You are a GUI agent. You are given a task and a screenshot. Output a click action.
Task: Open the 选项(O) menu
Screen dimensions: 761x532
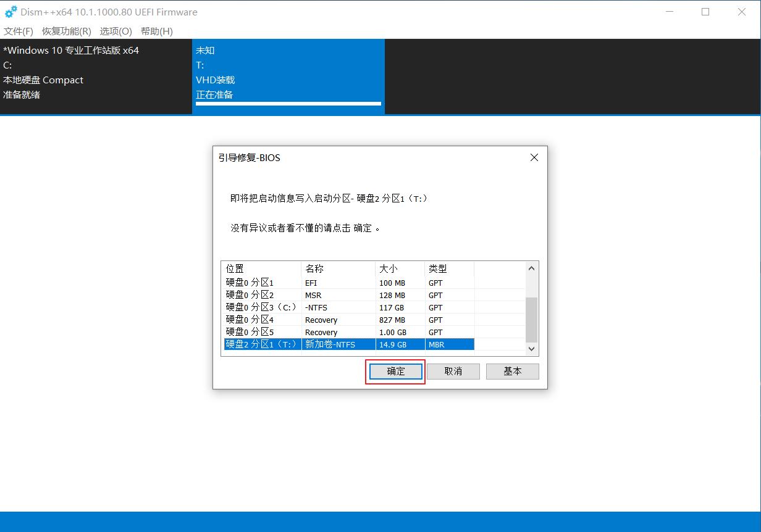116,31
